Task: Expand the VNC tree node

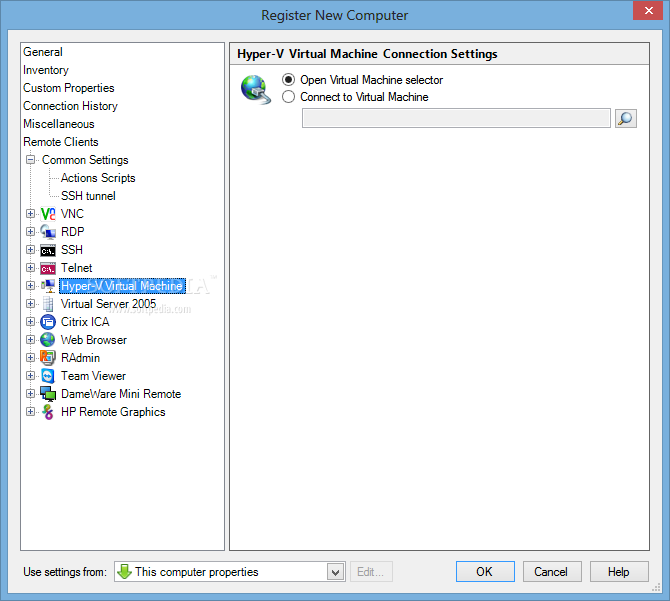Action: [x=30, y=214]
